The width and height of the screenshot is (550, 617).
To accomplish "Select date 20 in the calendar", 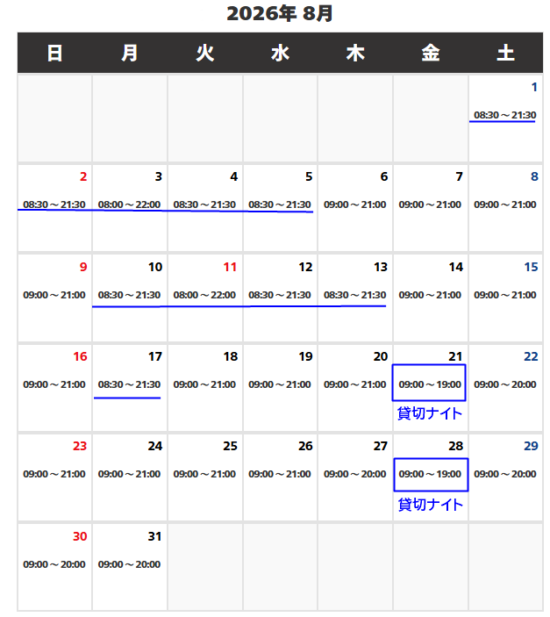I will (x=380, y=357).
